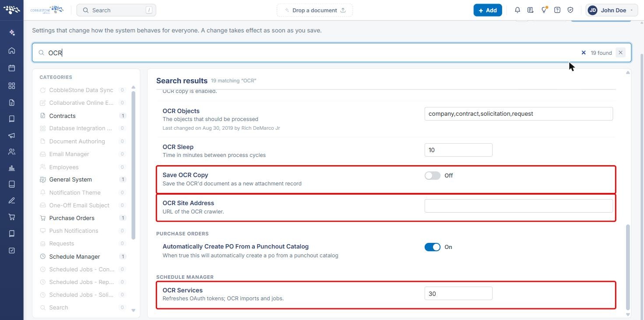Click the megaphone icon in the left sidebar
This screenshot has width=644, height=320.
(x=12, y=135)
